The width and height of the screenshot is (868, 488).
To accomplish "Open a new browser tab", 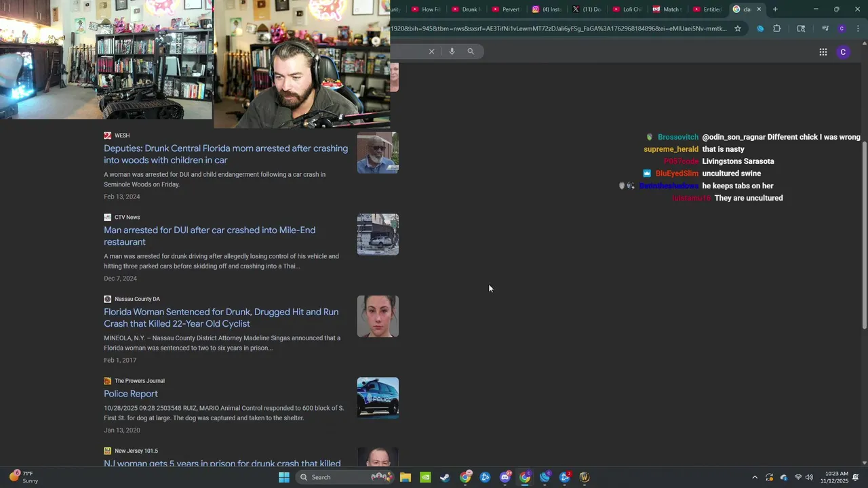I will (775, 9).
